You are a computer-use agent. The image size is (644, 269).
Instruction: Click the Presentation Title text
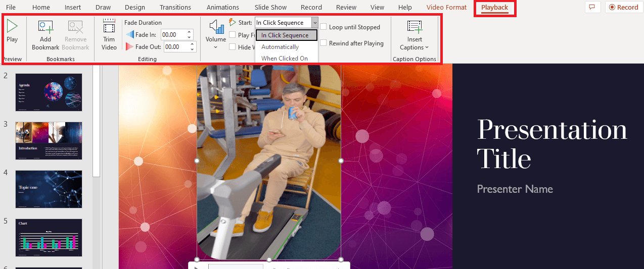tap(551, 144)
